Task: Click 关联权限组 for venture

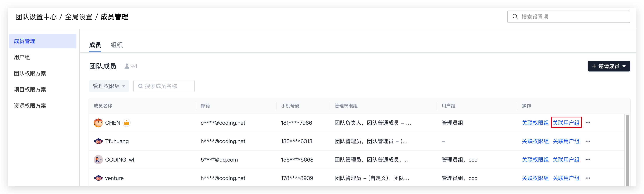Action: [535, 178]
